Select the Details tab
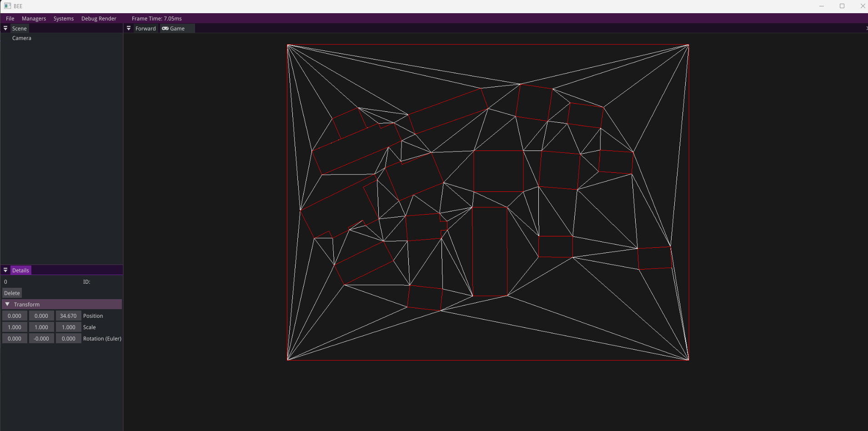Viewport: 868px width, 431px height. [20, 270]
